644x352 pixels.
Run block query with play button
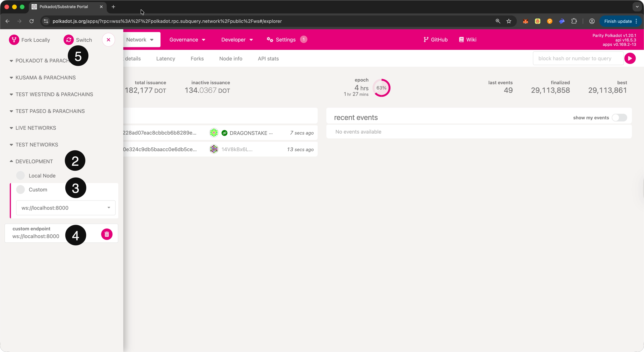(630, 58)
